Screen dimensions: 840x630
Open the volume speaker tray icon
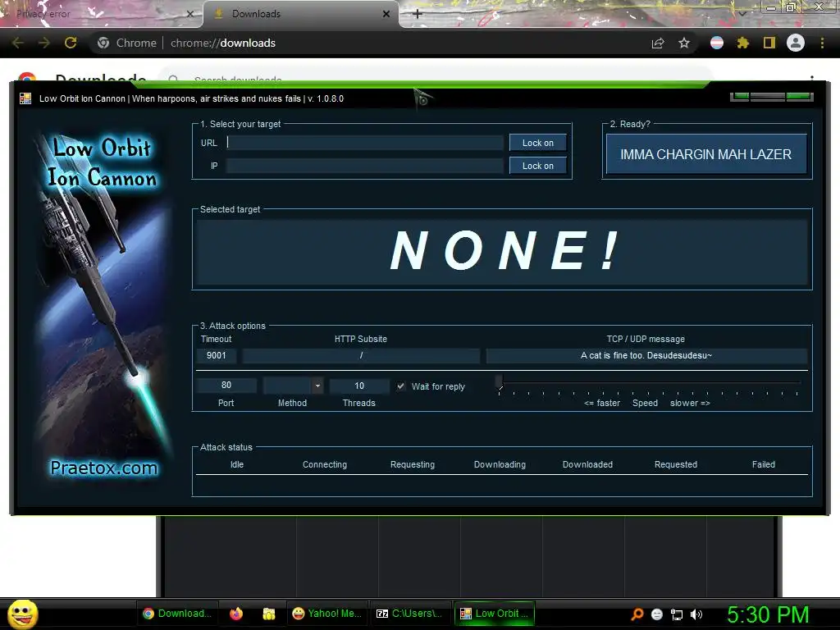coord(696,614)
